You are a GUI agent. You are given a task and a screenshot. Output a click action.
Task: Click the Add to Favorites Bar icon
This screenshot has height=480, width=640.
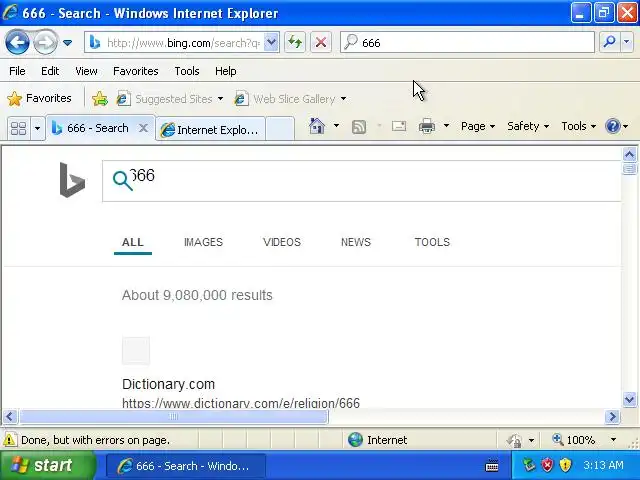tap(100, 98)
